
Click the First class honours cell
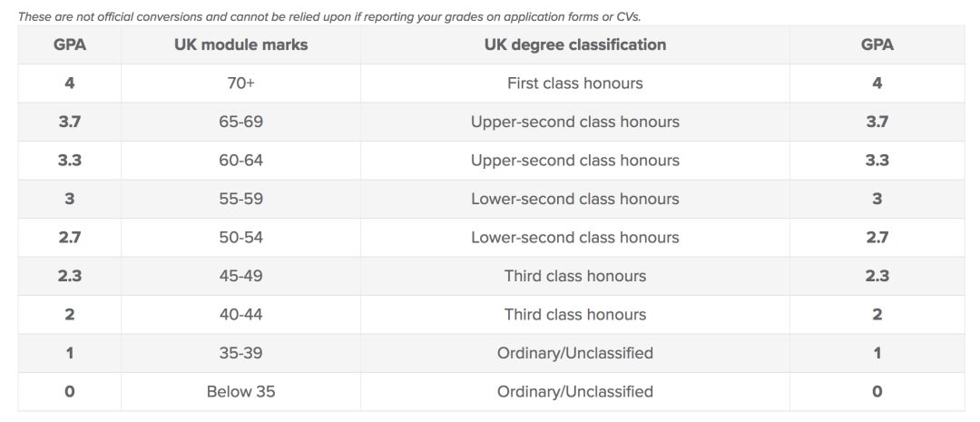pyautogui.click(x=574, y=83)
